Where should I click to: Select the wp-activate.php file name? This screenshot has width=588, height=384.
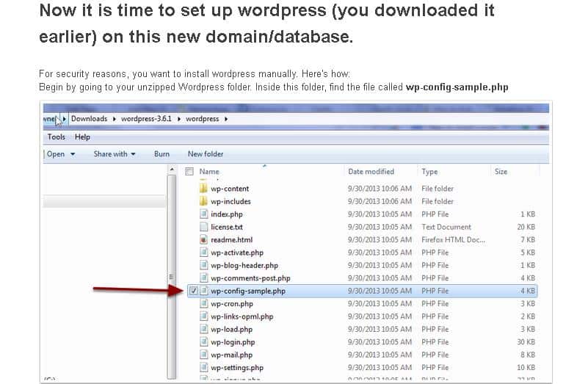(237, 253)
